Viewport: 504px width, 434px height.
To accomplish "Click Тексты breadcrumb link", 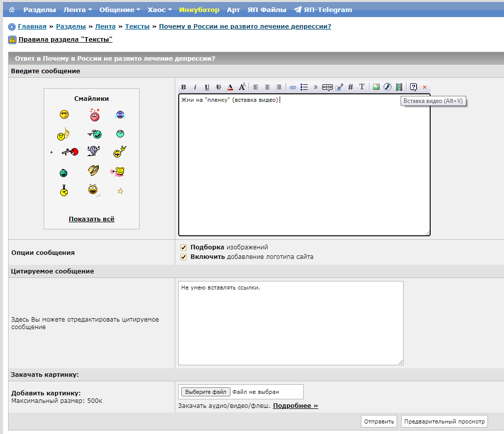I will point(137,27).
